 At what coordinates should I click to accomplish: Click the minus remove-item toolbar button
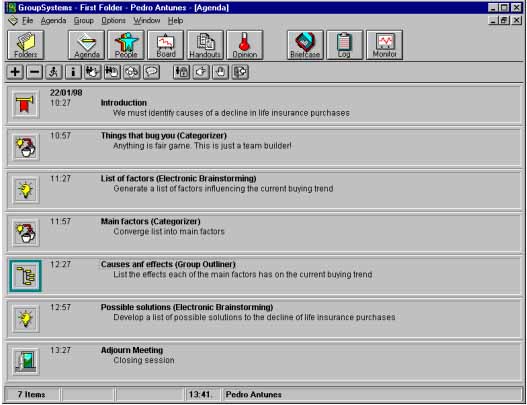point(34,72)
